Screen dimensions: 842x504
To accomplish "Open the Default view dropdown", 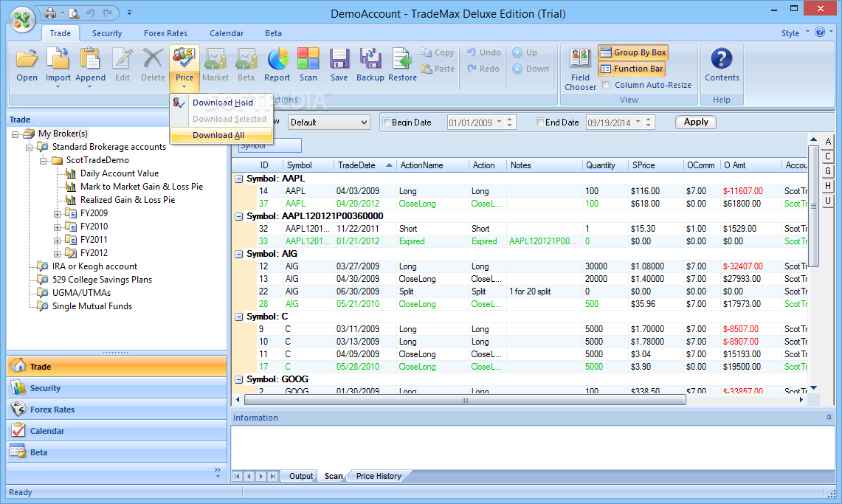I will click(329, 122).
